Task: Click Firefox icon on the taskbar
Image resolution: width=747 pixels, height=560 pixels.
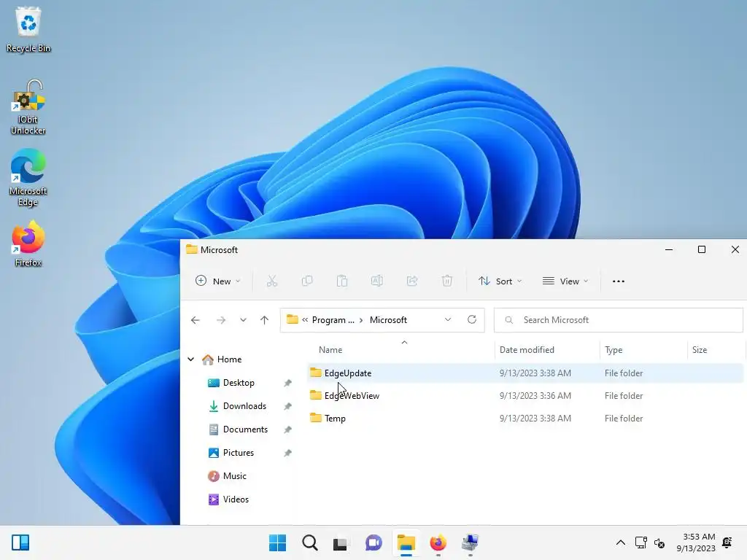Action: 438,542
